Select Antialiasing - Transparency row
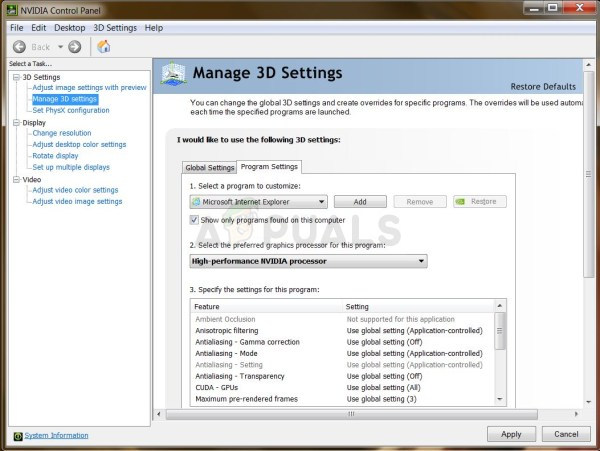 coord(342,376)
